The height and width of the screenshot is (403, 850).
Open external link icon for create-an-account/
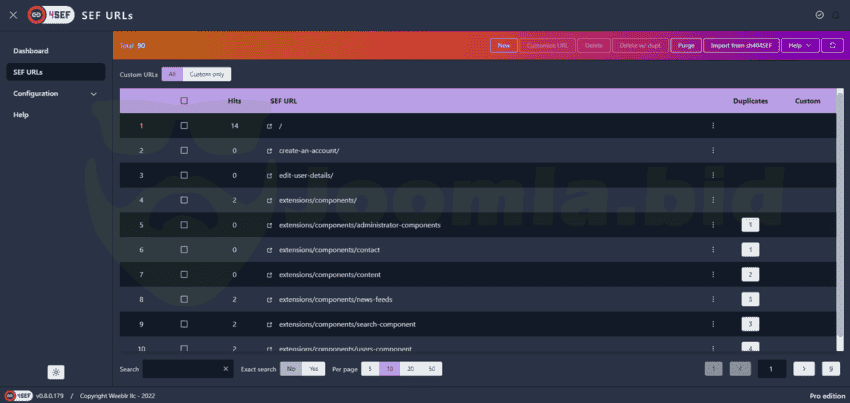pyautogui.click(x=269, y=150)
